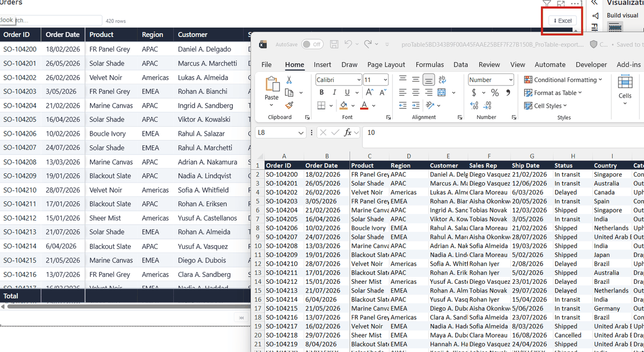Click the Undo arrow in Excel
Image resolution: width=644 pixels, height=352 pixels.
[x=349, y=44]
